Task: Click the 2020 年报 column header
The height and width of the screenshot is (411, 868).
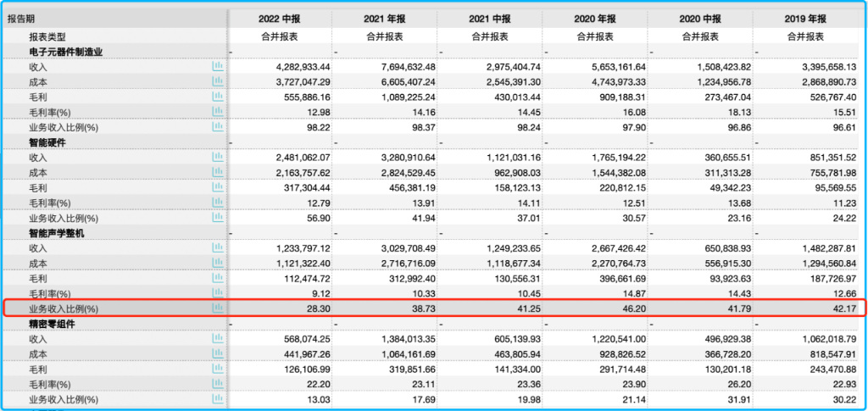Action: tap(595, 19)
